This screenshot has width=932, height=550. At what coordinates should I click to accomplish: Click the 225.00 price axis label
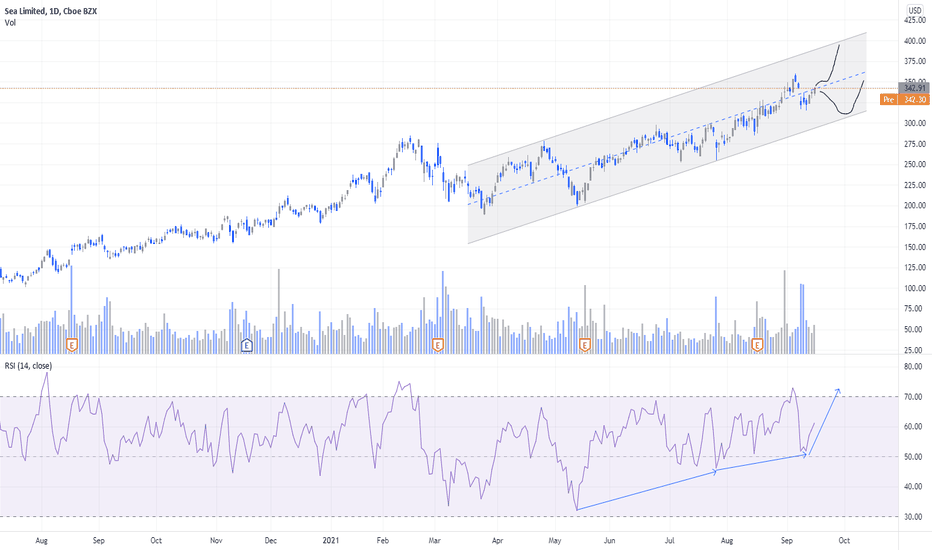click(915, 185)
